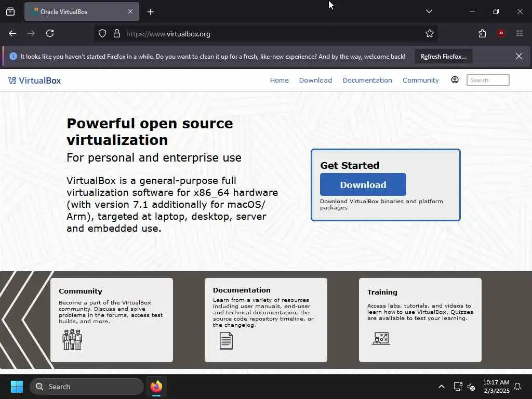Open a new tab with the plus icon
The image size is (532, 399).
[150, 12]
